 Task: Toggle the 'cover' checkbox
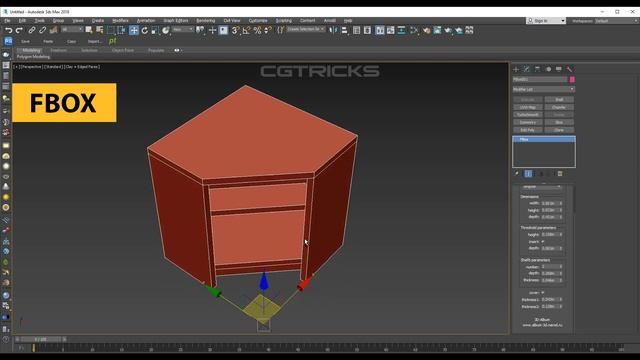click(x=543, y=293)
